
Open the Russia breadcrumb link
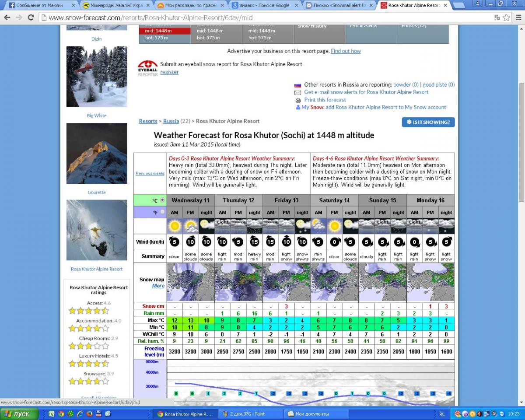pyautogui.click(x=171, y=121)
